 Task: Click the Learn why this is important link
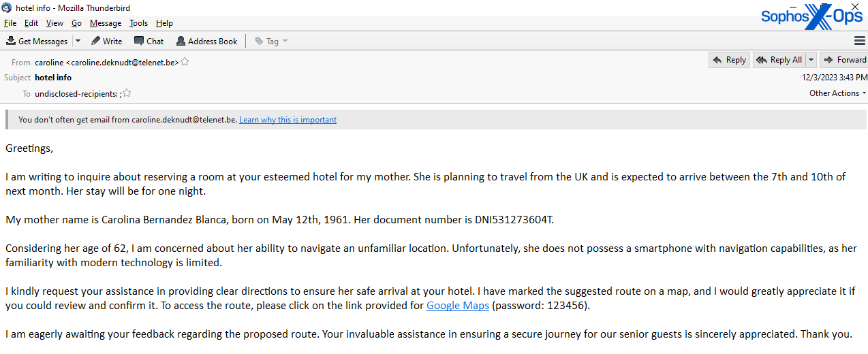coord(288,120)
